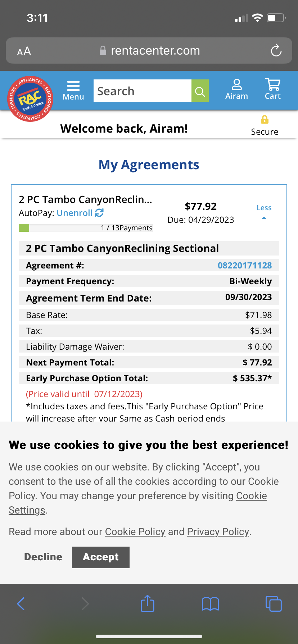The image size is (298, 644).
Task: Open the shopping Cart
Action: point(272,89)
